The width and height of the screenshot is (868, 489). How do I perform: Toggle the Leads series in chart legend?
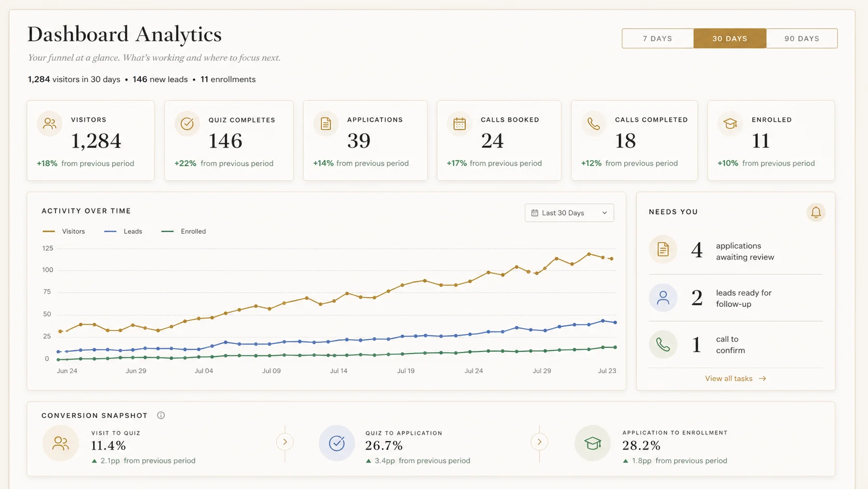click(123, 231)
